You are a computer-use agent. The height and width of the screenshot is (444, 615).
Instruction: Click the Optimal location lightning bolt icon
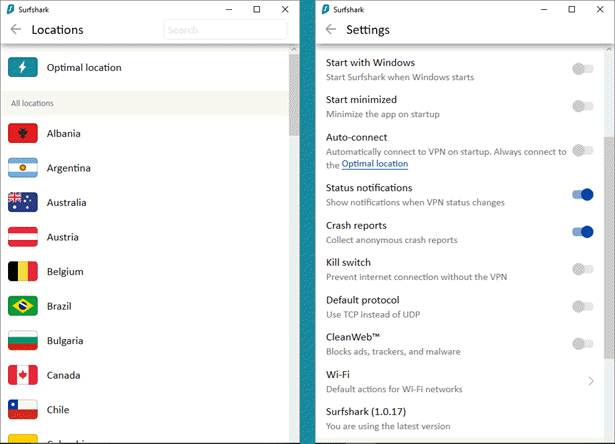click(x=22, y=68)
